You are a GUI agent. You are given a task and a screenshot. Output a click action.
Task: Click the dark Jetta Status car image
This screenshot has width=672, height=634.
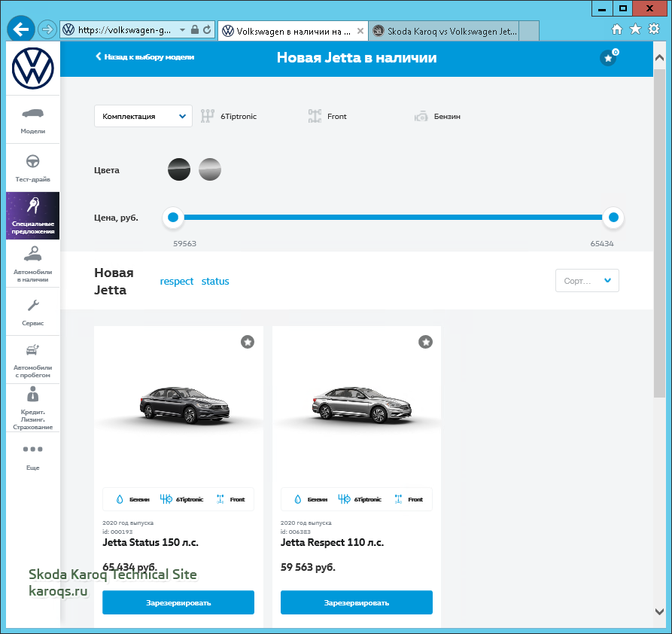(x=184, y=404)
